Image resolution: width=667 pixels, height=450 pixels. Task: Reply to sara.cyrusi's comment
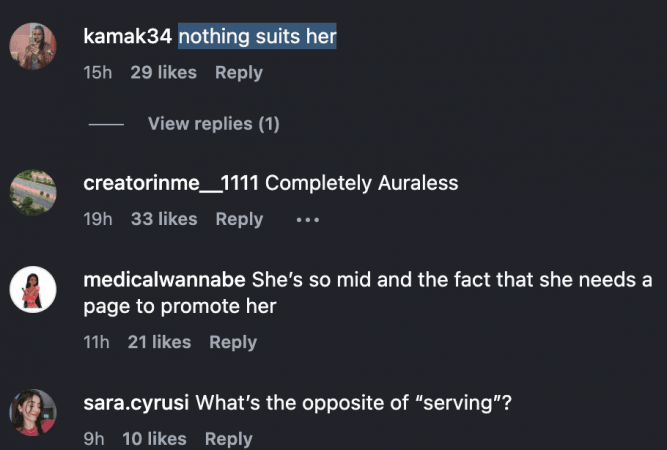[228, 439]
